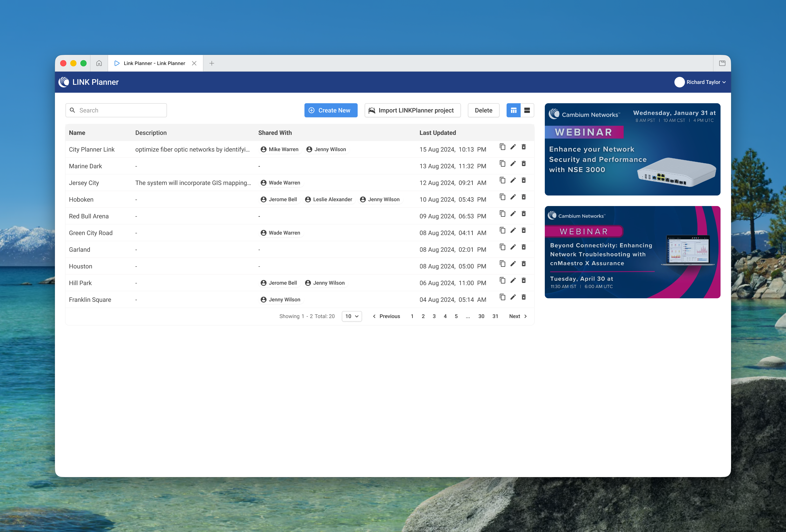Open the pencil editor for Hoboken
This screenshot has width=786, height=532.
point(513,197)
